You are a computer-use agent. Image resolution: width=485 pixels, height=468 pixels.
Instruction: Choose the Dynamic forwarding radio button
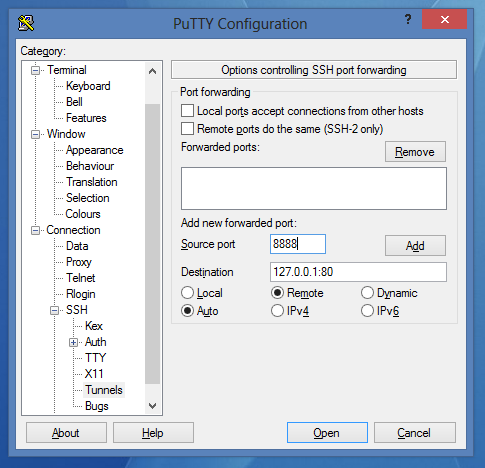367,293
